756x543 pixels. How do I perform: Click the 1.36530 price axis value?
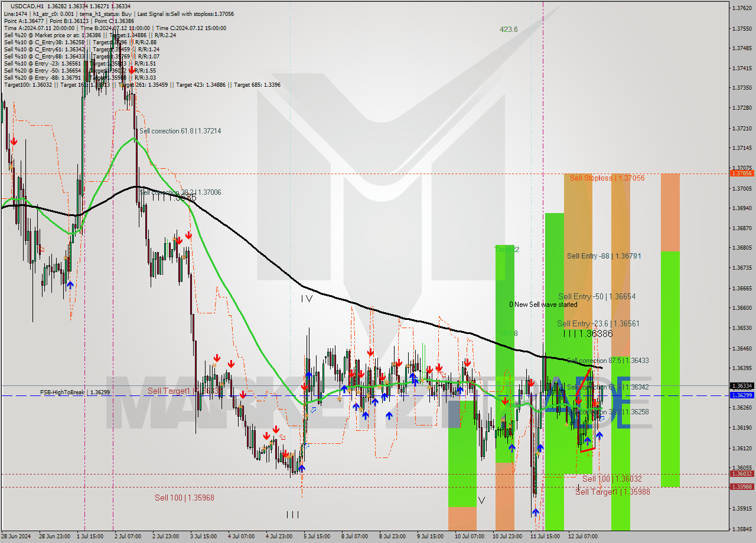pos(742,328)
